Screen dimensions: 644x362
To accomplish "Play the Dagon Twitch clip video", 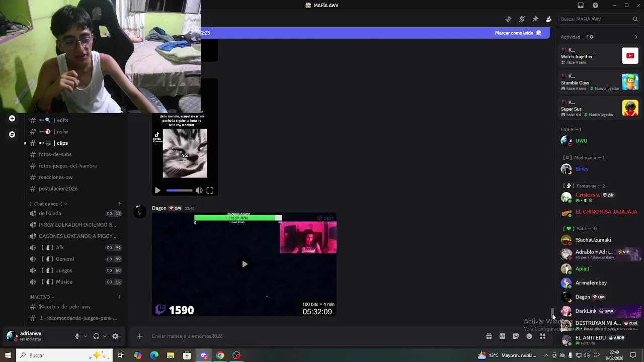I will pos(245,264).
